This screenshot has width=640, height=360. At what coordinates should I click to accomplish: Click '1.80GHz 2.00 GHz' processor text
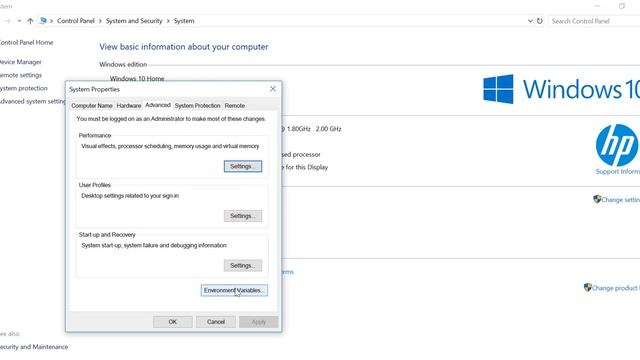pyautogui.click(x=314, y=129)
